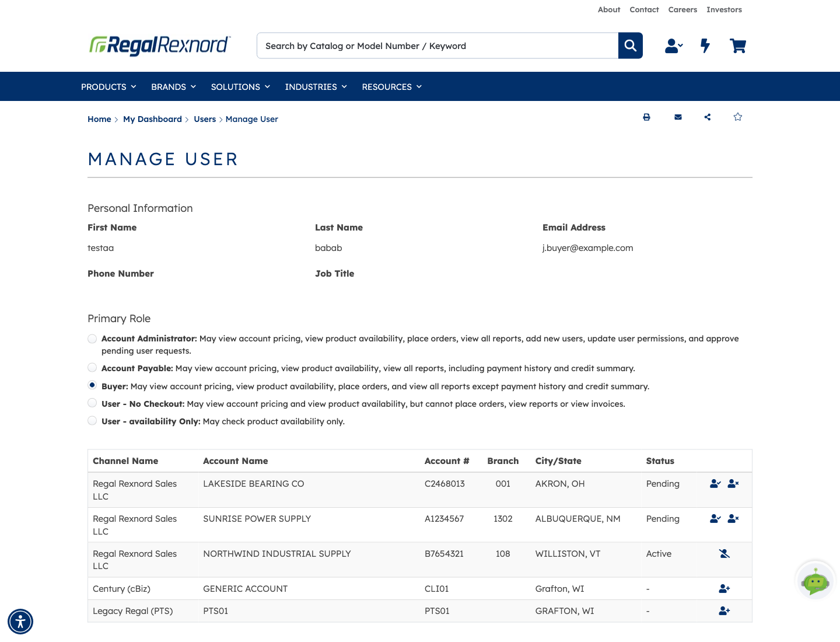This screenshot has width=840, height=642.
Task: Go to My Dashboard breadcrumb
Action: point(152,119)
